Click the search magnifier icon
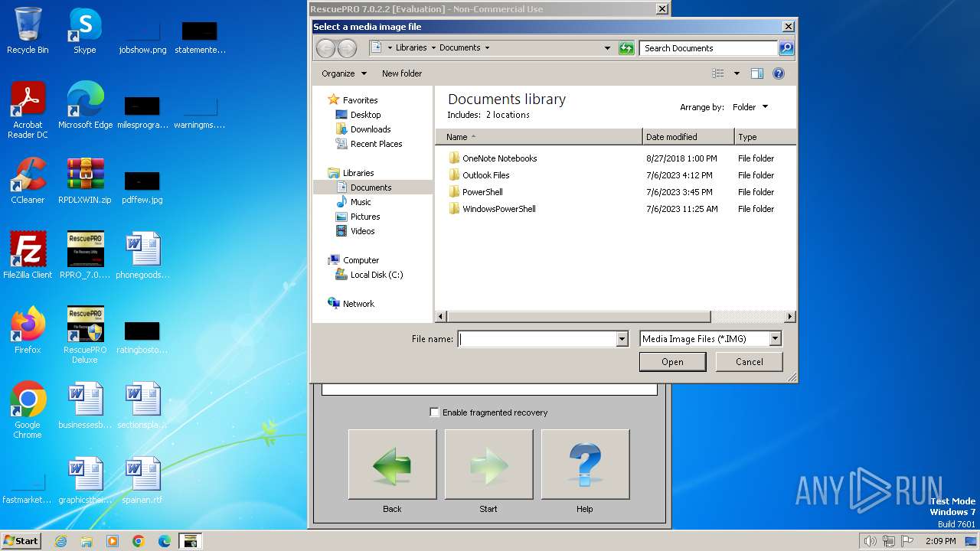980x551 pixels. pyautogui.click(x=786, y=48)
